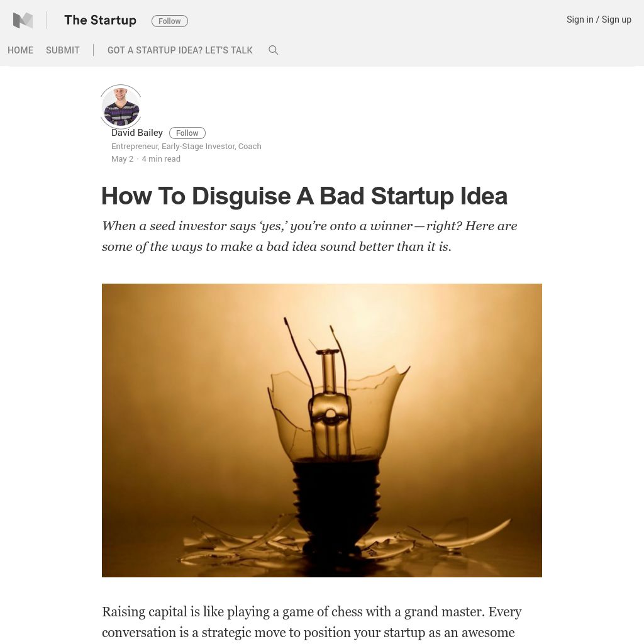The width and height of the screenshot is (644, 644).
Task: Click the Sign in text
Action: pyautogui.click(x=580, y=19)
